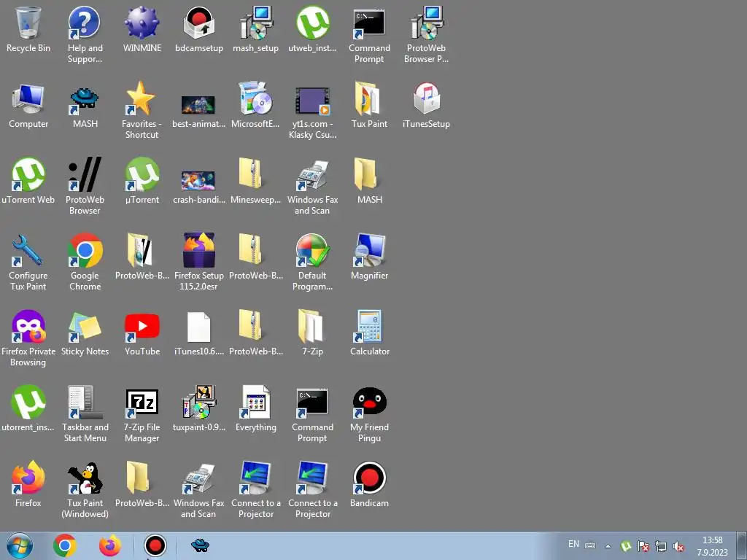Select the Minesweep... zip folder
This screenshot has width=747, height=560.
coord(252,174)
